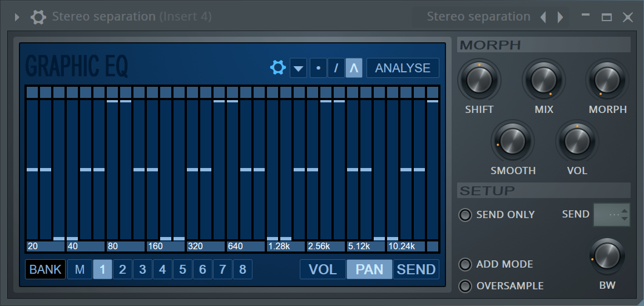Screen dimensions: 644x306
Task: Enable the SEND ONLY option
Action: [x=465, y=215]
